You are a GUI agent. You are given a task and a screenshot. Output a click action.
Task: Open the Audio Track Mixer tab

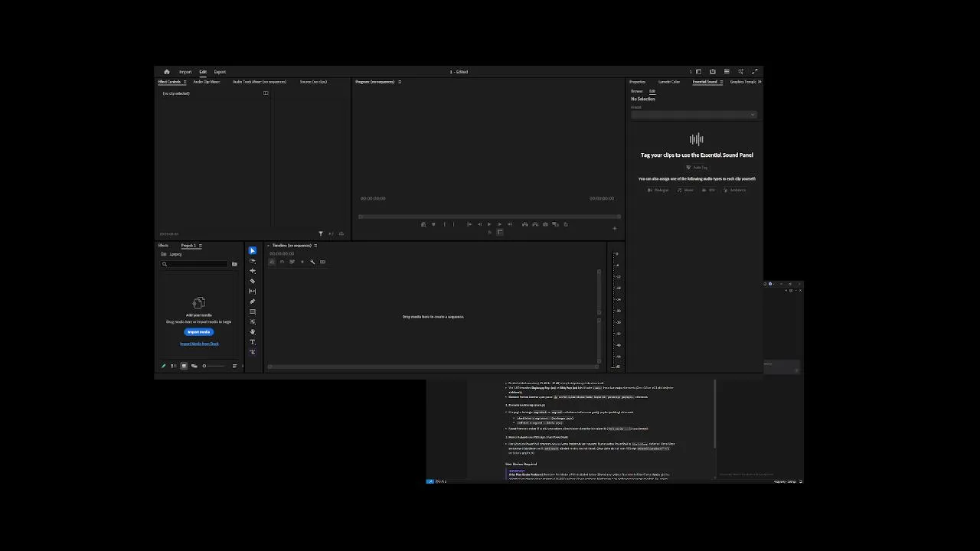point(259,82)
